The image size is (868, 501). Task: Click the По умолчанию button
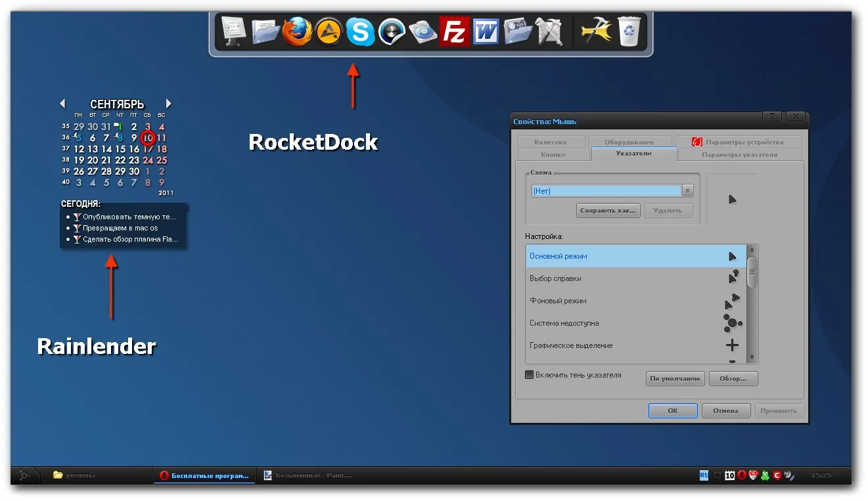pos(675,379)
